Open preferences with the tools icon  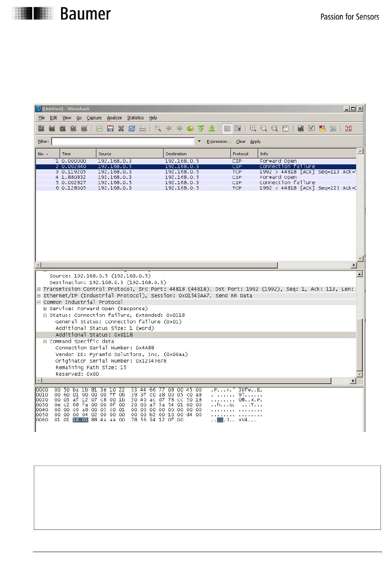coord(333,128)
